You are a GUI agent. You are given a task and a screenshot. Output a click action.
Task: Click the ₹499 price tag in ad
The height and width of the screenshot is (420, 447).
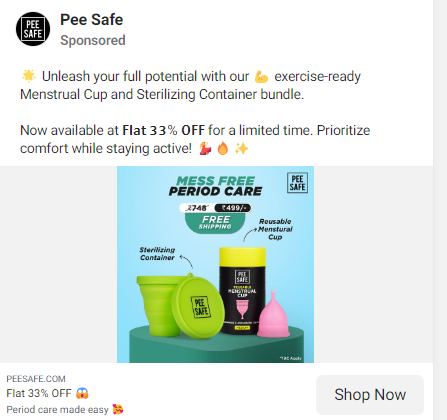point(233,208)
